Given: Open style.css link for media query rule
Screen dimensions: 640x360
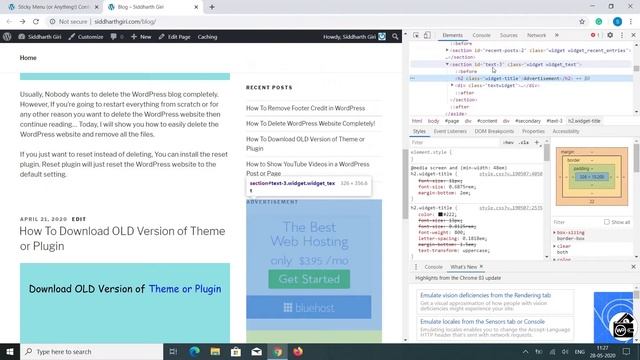Looking at the screenshot, I should (511, 174).
